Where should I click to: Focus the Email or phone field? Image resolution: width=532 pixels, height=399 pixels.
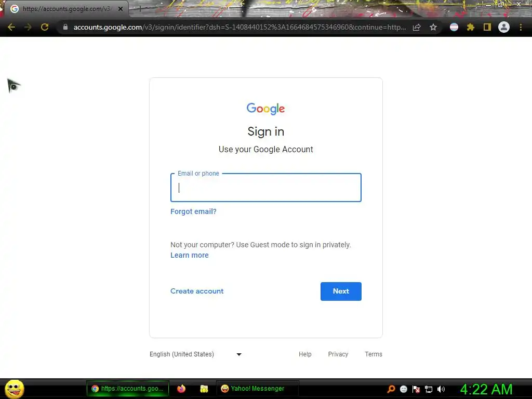[x=266, y=188]
